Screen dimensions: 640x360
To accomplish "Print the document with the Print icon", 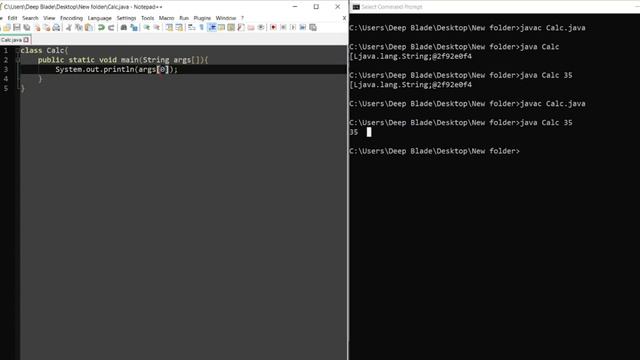I will pos(56,27).
